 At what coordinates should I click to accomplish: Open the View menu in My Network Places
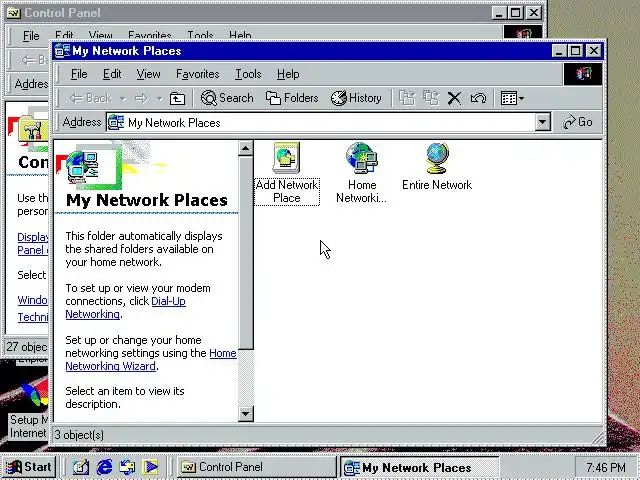(x=148, y=74)
